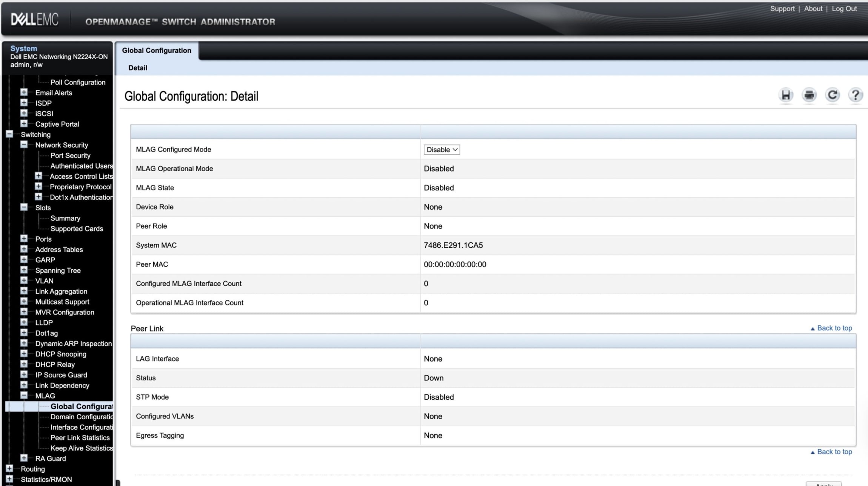Open the About link
The image size is (868, 486).
[x=813, y=9]
